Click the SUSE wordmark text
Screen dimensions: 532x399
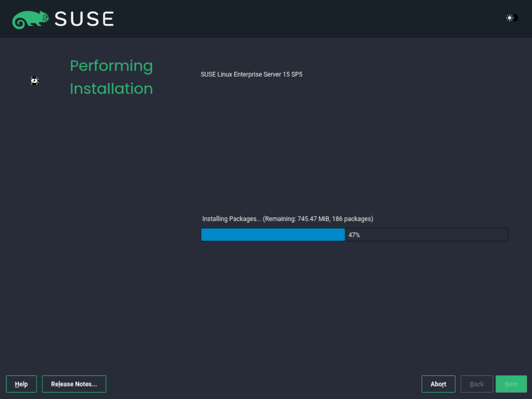[84, 19]
